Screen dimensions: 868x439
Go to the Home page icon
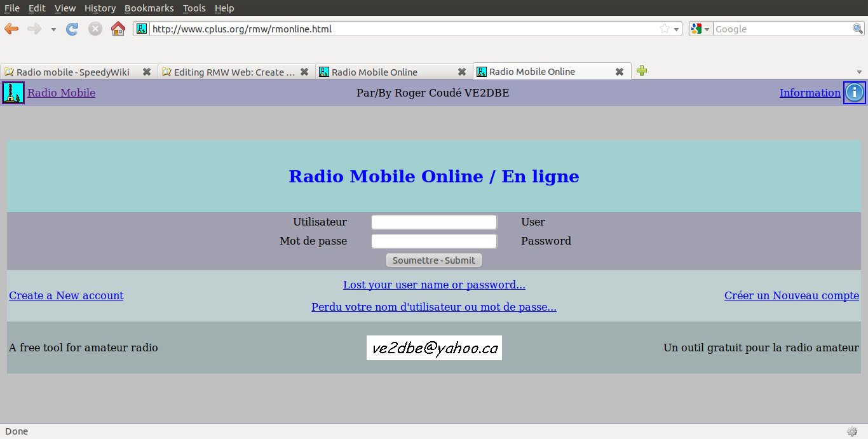[118, 29]
